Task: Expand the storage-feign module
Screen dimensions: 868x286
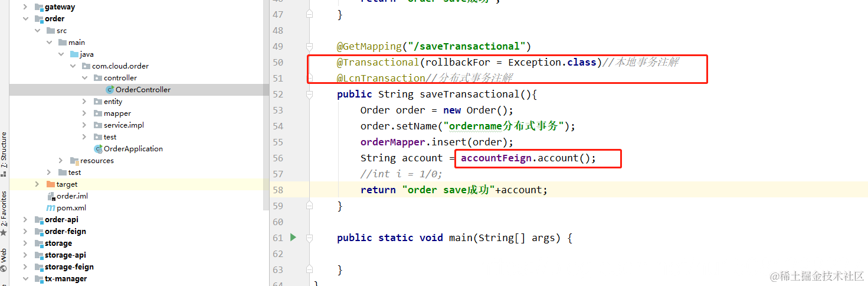Action: pyautogui.click(x=25, y=267)
